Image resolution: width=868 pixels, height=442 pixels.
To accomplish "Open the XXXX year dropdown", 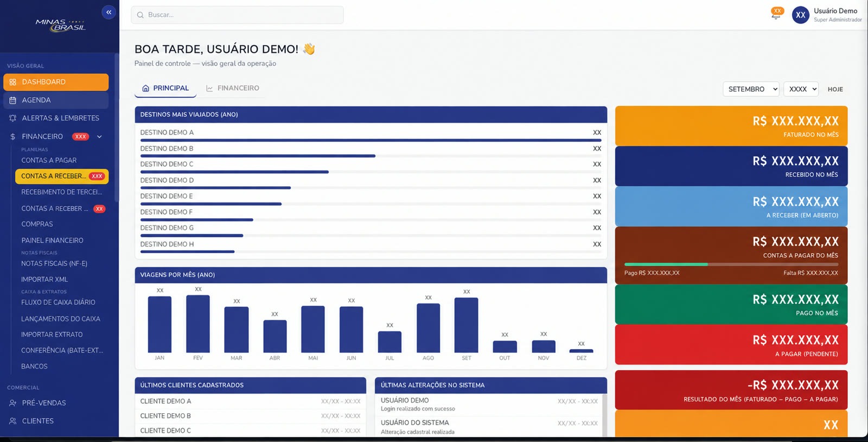I will click(x=801, y=89).
